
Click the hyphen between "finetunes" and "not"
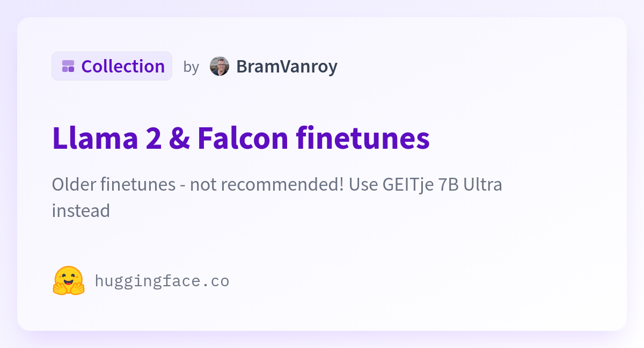point(182,186)
